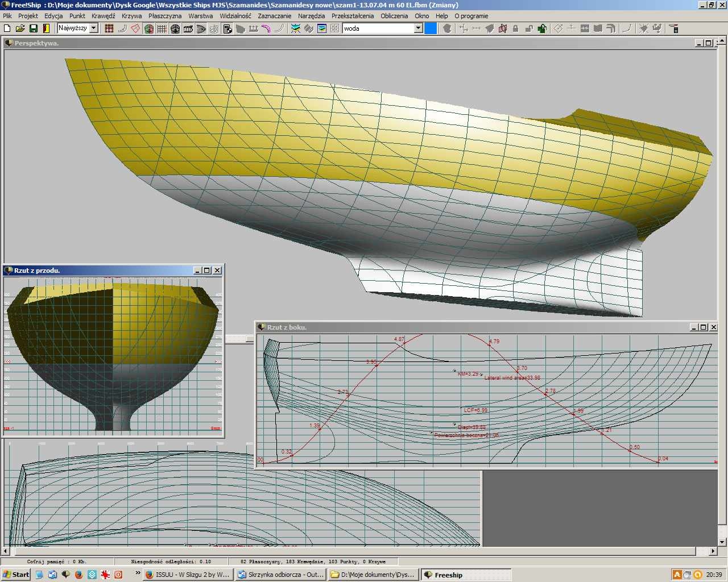The width and height of the screenshot is (728, 582).
Task: Toggle the grid display icon
Action: pos(162,28)
